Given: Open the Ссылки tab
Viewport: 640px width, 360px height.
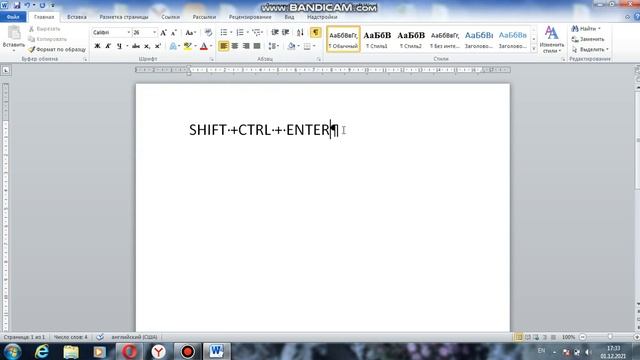Looking at the screenshot, I should (x=171, y=17).
